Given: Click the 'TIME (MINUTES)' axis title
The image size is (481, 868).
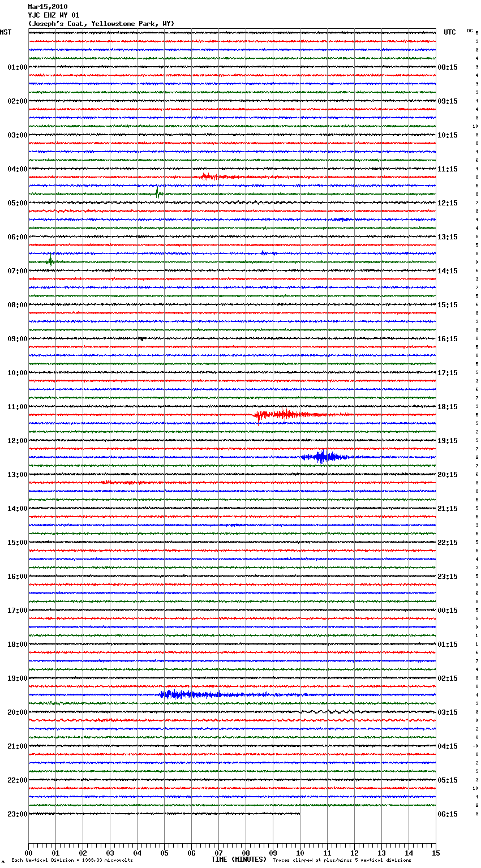Looking at the screenshot, I should click(x=239, y=860).
